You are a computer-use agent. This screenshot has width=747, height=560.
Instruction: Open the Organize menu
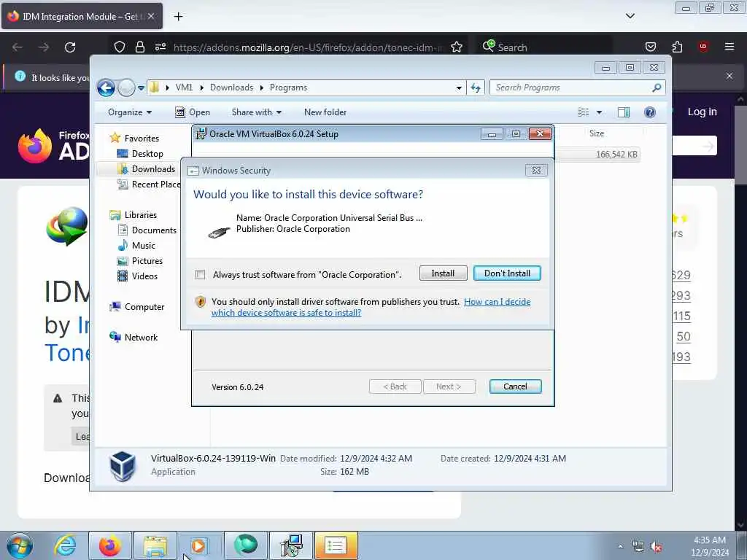click(x=130, y=112)
